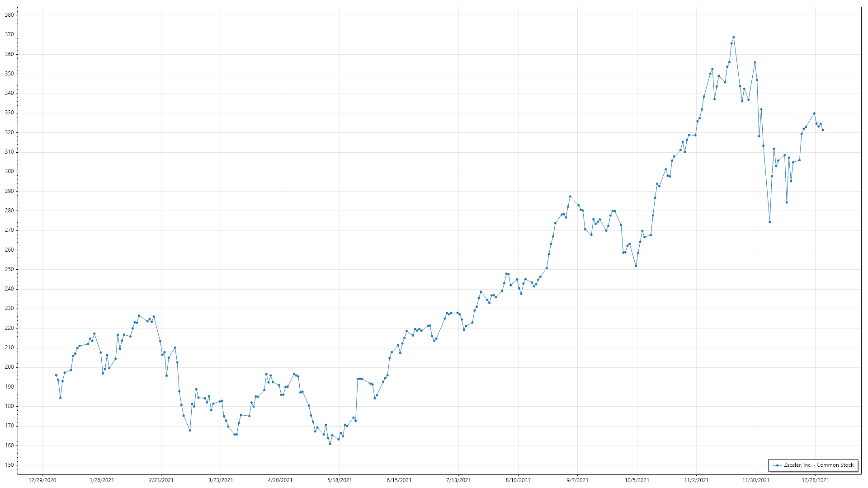The width and height of the screenshot is (868, 488).
Task: Click the early October low point near 252
Action: [636, 266]
